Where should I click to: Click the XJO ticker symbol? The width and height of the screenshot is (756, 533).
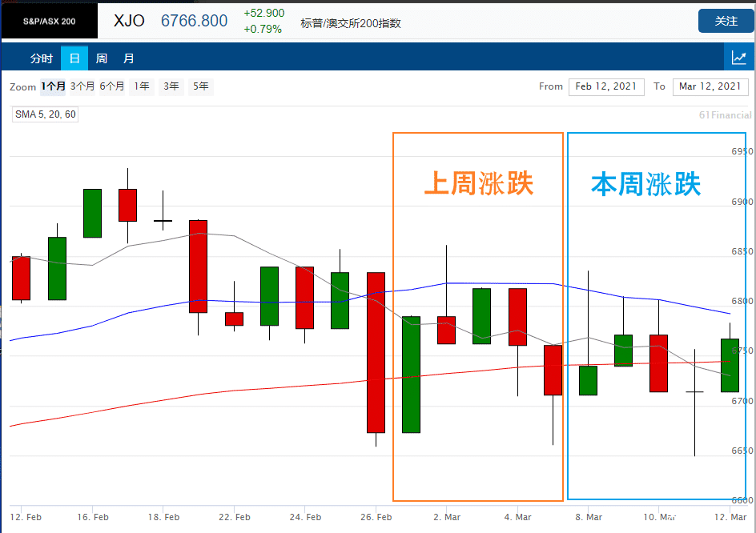[129, 21]
